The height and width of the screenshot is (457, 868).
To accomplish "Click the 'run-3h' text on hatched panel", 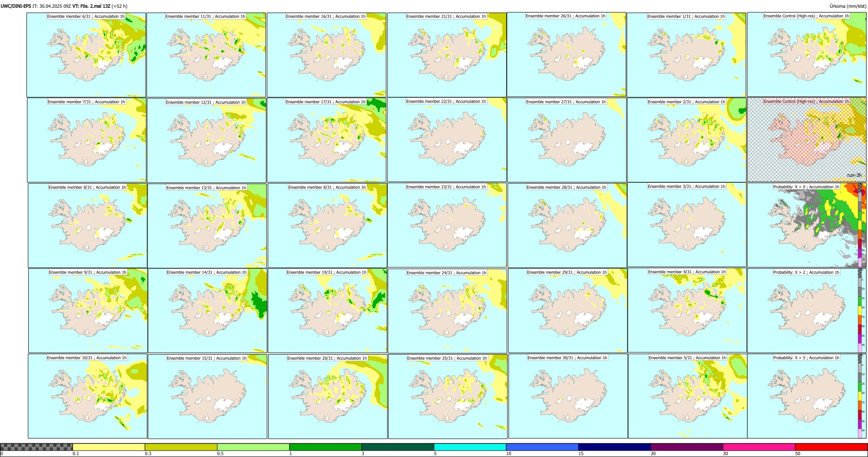I will pos(854,175).
